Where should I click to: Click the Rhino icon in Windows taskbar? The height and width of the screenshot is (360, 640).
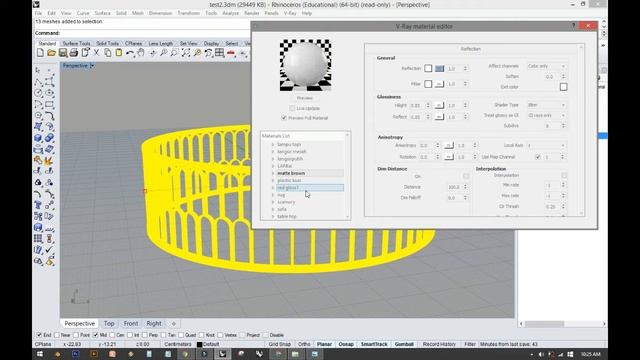tap(222, 354)
